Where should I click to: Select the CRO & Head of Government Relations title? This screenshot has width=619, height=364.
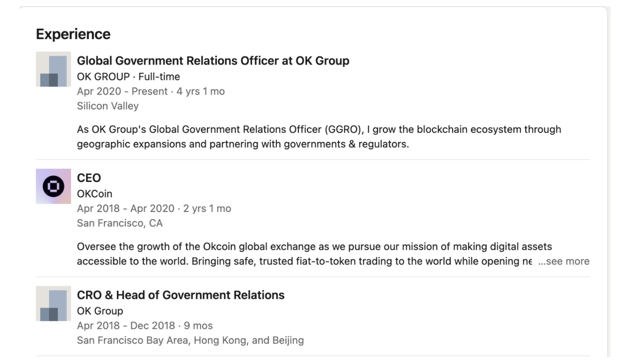pyautogui.click(x=181, y=295)
